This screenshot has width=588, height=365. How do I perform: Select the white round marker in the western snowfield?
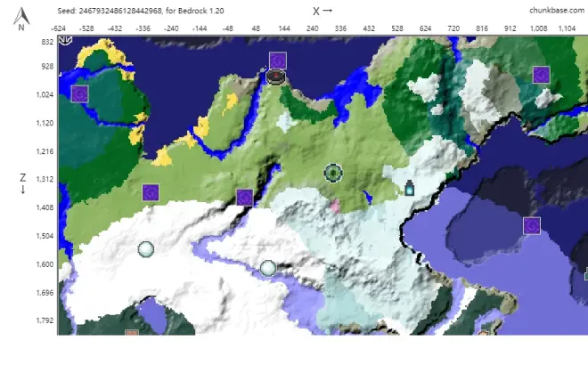tap(146, 249)
